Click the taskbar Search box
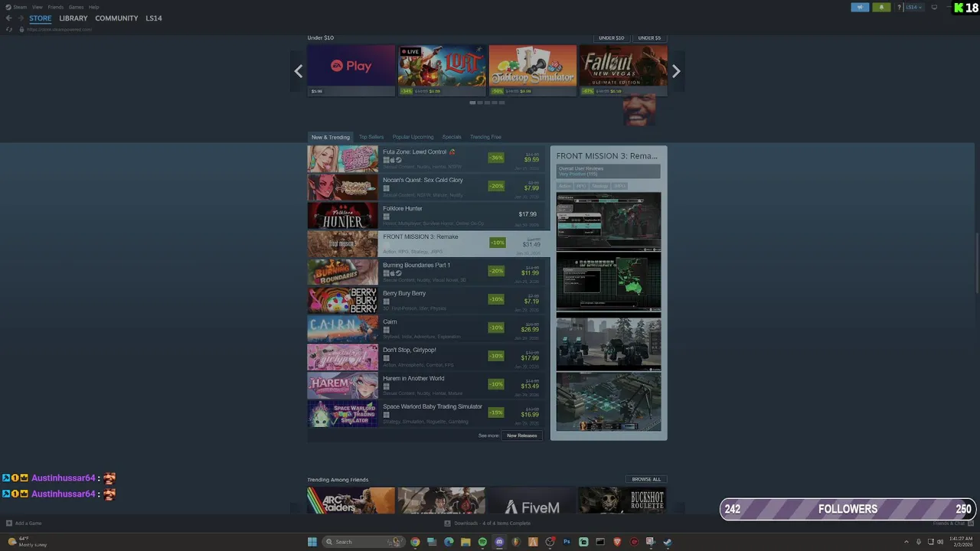The height and width of the screenshot is (551, 980). 363,542
